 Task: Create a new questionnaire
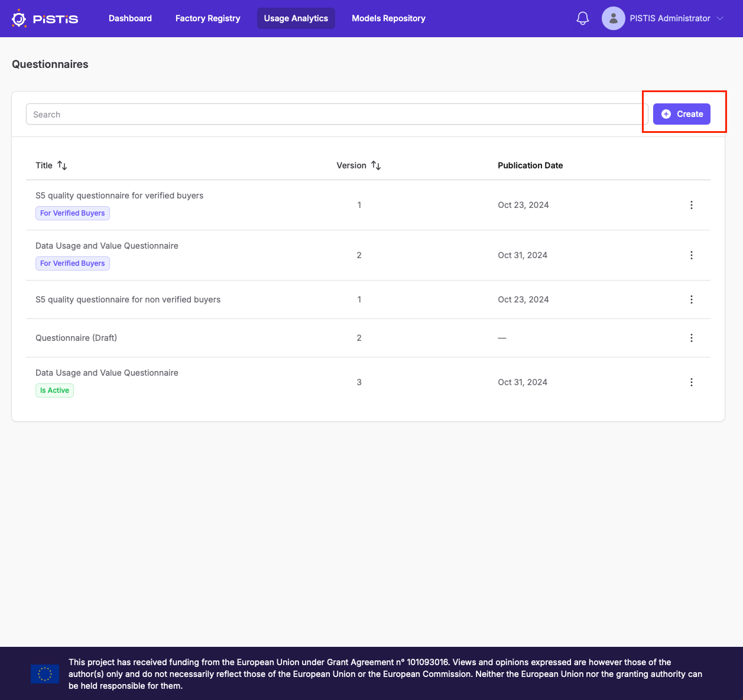(x=682, y=114)
